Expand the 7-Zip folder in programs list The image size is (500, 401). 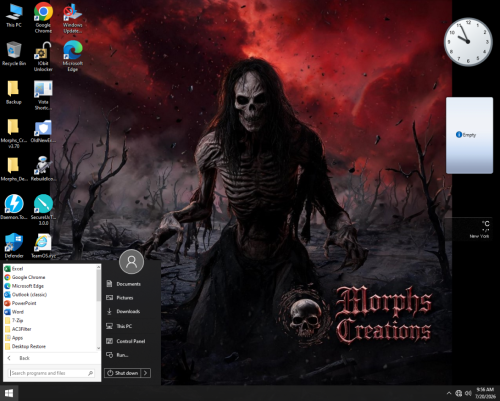point(50,321)
